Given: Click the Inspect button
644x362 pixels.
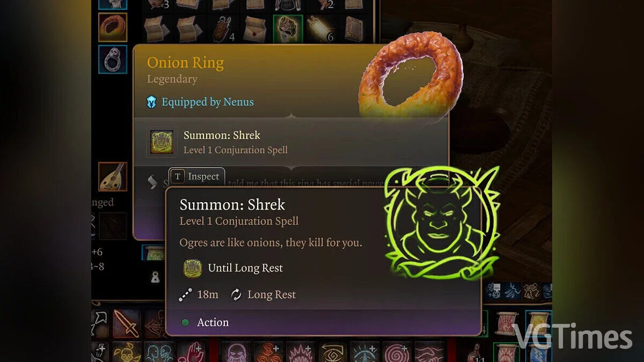Looking at the screenshot, I should [x=197, y=176].
